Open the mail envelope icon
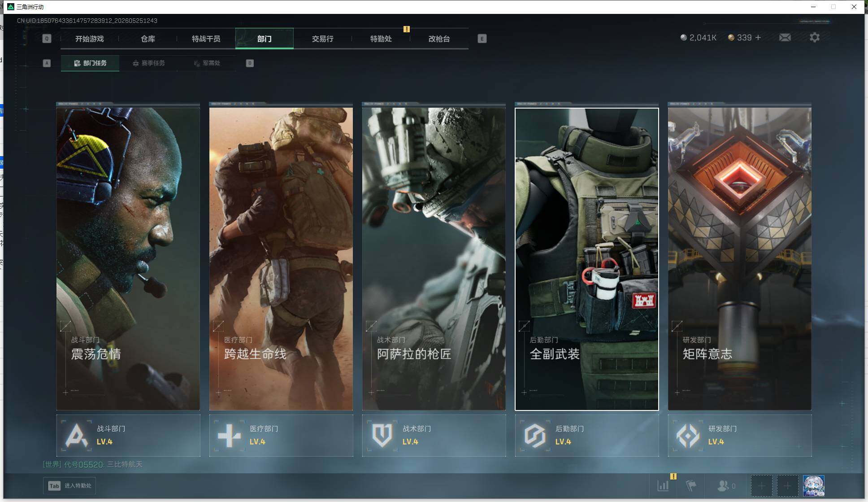The width and height of the screenshot is (868, 502). tap(785, 38)
